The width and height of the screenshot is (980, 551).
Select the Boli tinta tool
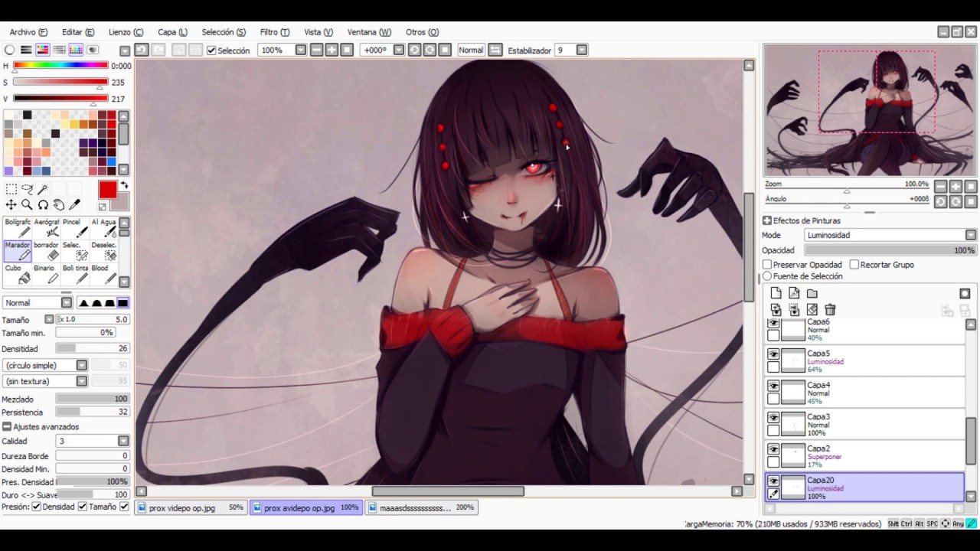(x=74, y=275)
